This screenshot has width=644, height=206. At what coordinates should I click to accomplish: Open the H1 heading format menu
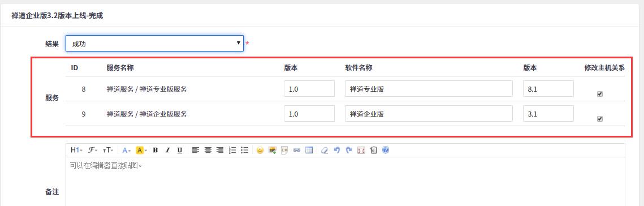click(76, 151)
